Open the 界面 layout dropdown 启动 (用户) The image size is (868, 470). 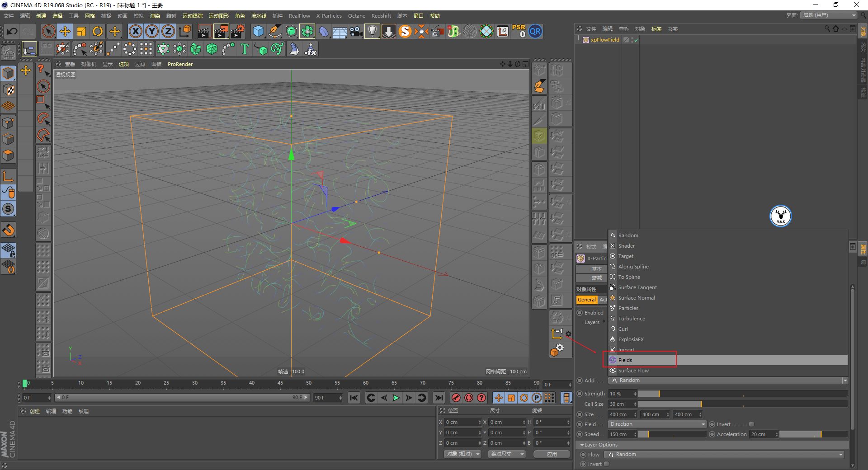tap(829, 15)
